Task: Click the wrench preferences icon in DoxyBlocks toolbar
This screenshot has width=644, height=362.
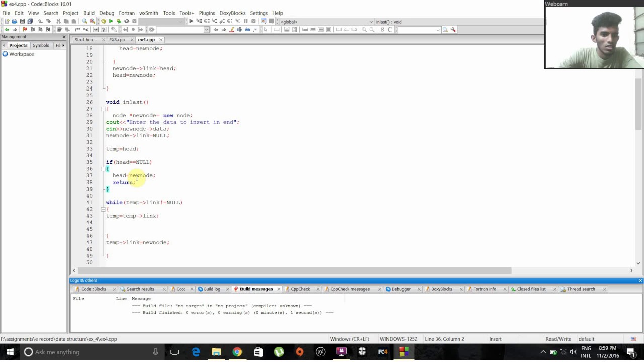Action: 114,29
